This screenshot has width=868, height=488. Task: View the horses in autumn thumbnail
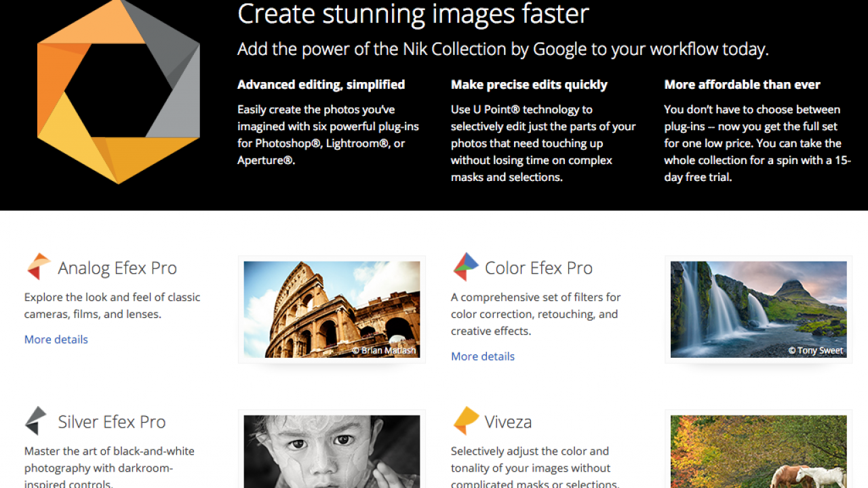click(758, 451)
